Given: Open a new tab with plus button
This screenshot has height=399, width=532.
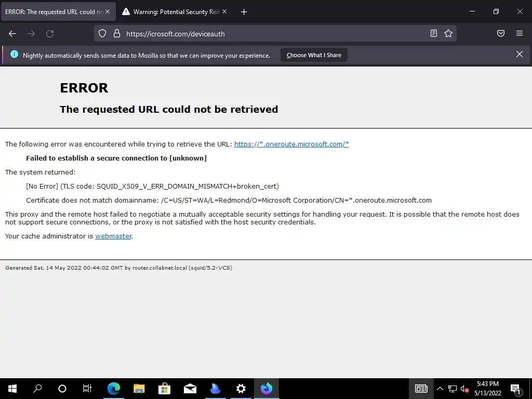Looking at the screenshot, I should 244,12.
